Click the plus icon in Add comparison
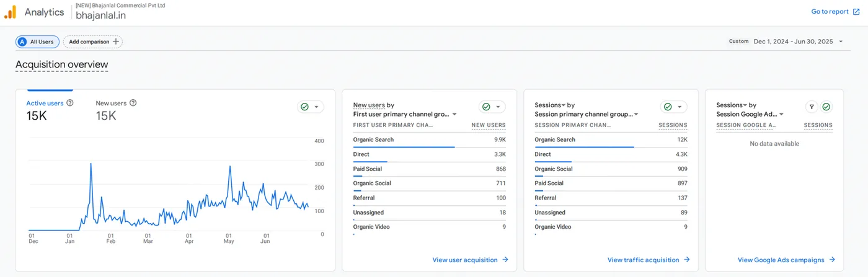Screen dimensions: 868x277 pos(116,42)
